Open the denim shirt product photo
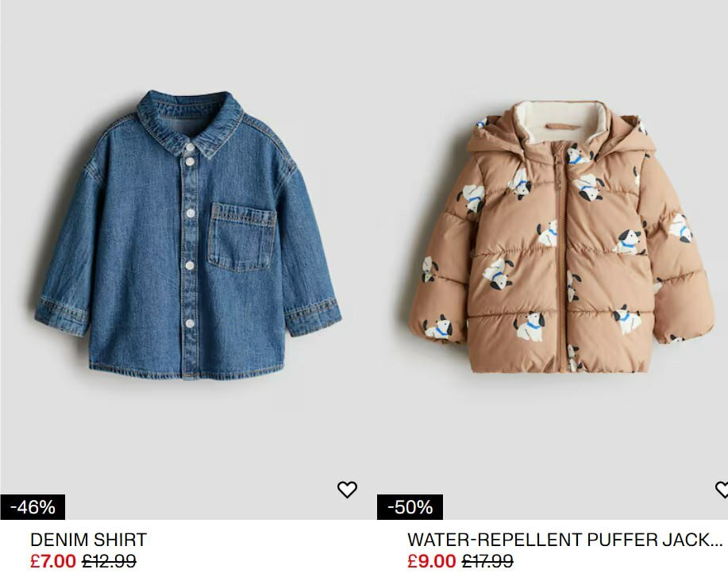Viewport: 728px width, 577px height. point(188,235)
